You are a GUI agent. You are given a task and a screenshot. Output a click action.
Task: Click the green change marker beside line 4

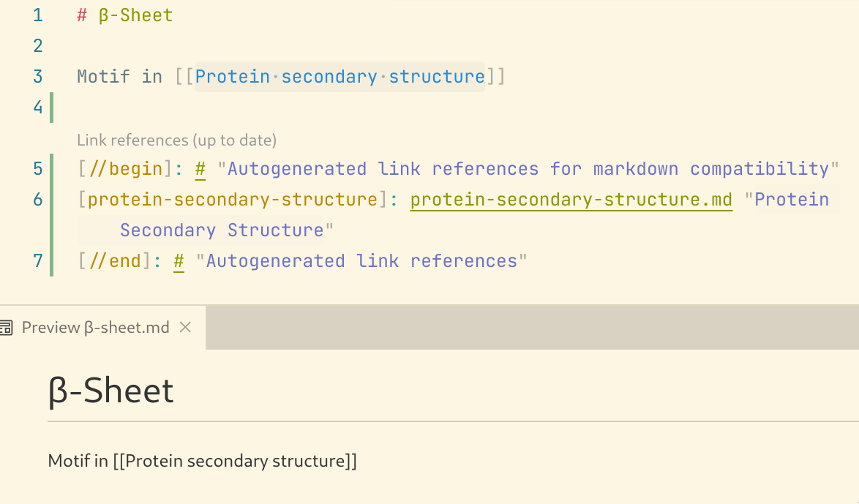pyautogui.click(x=51, y=108)
